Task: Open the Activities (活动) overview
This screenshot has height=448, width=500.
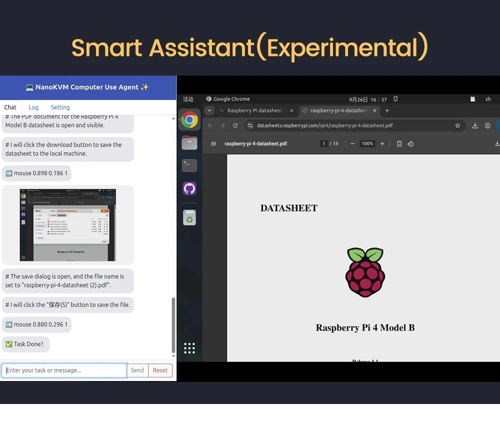Action: [188, 99]
